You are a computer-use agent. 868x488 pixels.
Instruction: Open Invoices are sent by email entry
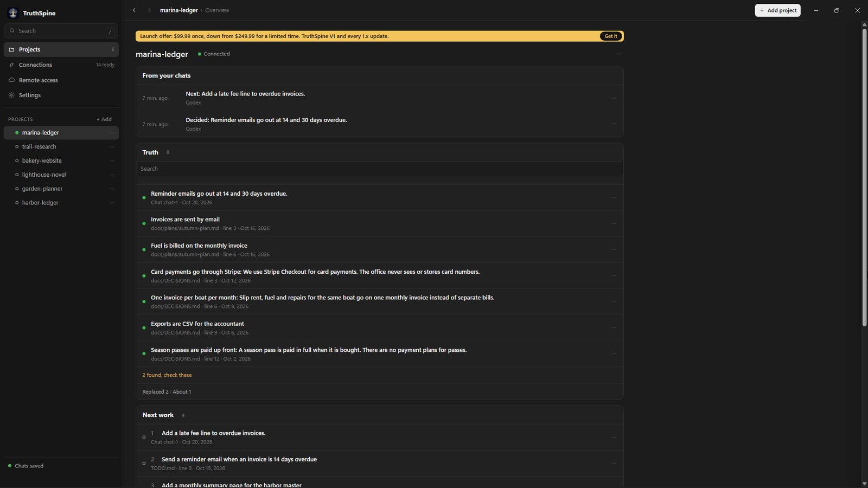(380, 224)
